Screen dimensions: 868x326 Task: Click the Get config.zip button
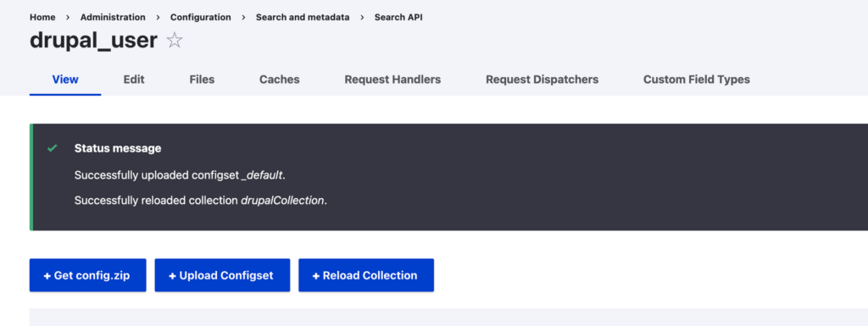(x=87, y=275)
